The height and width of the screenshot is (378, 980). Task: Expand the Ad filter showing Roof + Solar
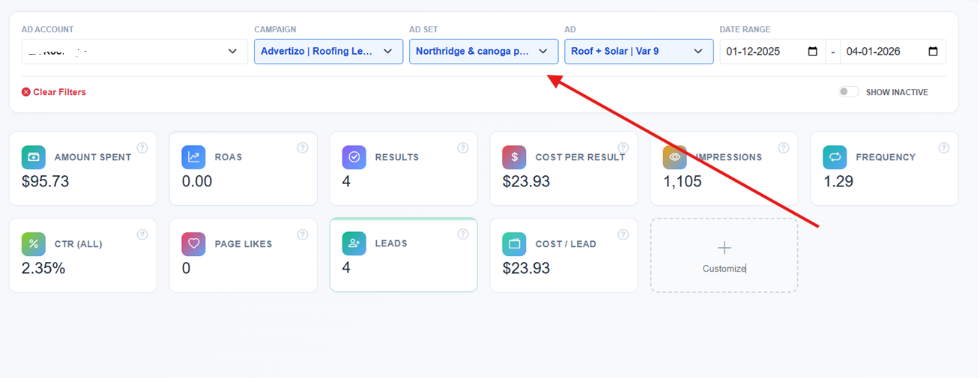[638, 52]
